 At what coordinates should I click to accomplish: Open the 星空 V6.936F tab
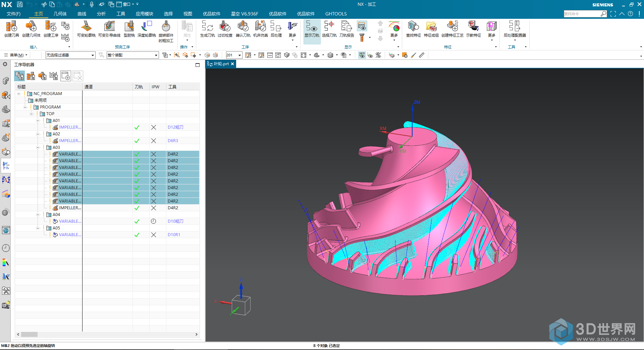[245, 14]
